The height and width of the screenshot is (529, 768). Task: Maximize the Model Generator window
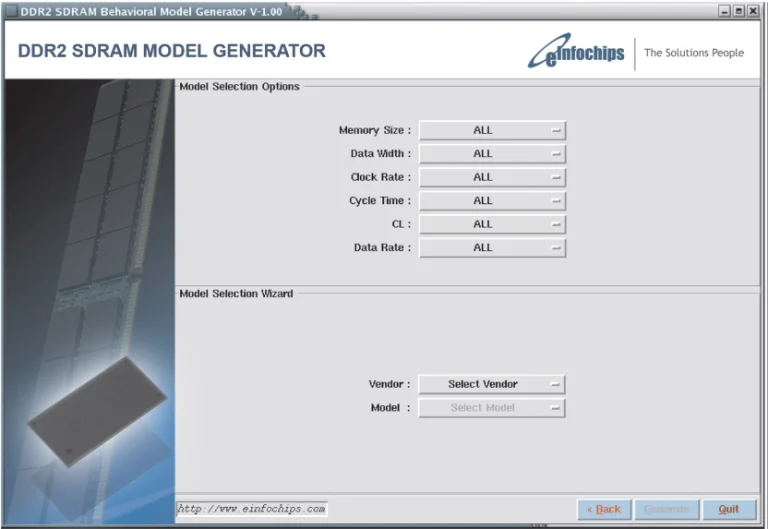pos(739,11)
